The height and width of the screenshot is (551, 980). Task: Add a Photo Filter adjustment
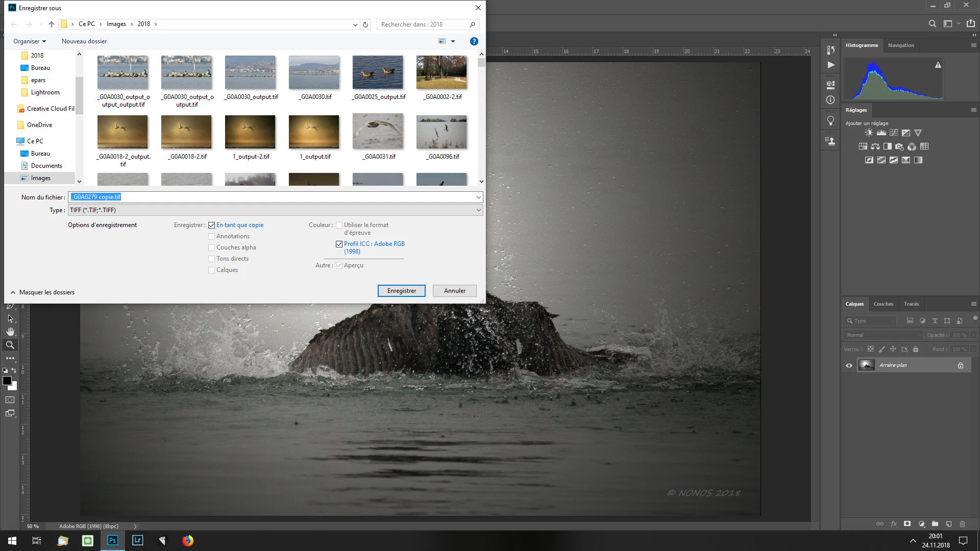coord(899,146)
